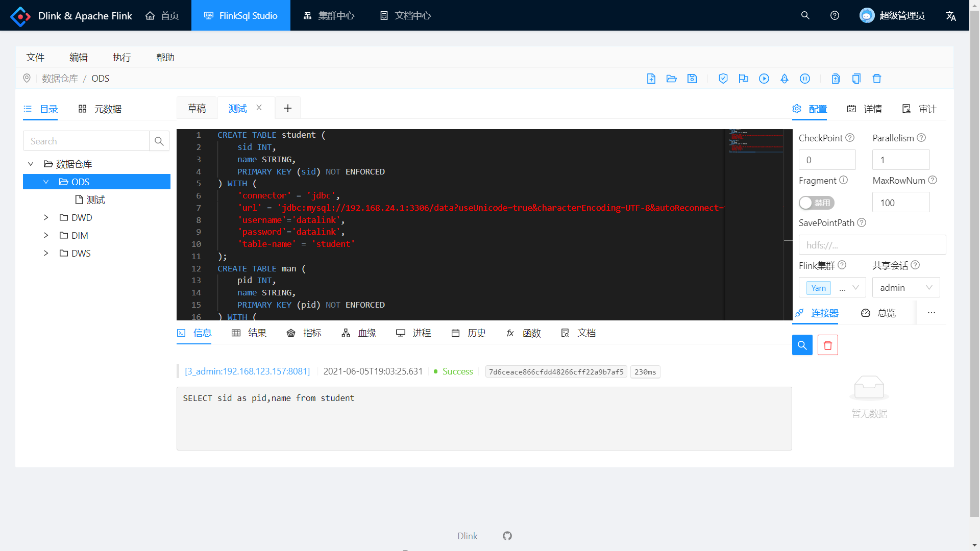
Task: Click the play execute icon in toolbar
Action: point(764,79)
